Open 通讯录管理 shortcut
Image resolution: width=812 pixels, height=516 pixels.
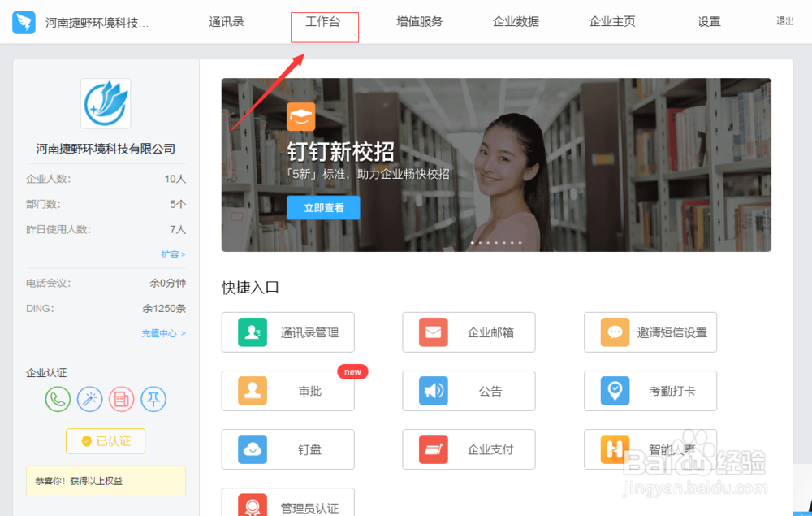pos(288,332)
